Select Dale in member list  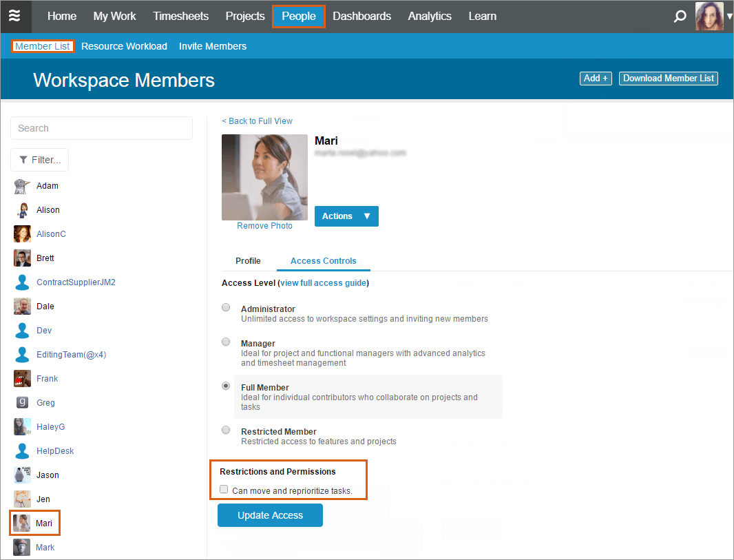pyautogui.click(x=45, y=307)
